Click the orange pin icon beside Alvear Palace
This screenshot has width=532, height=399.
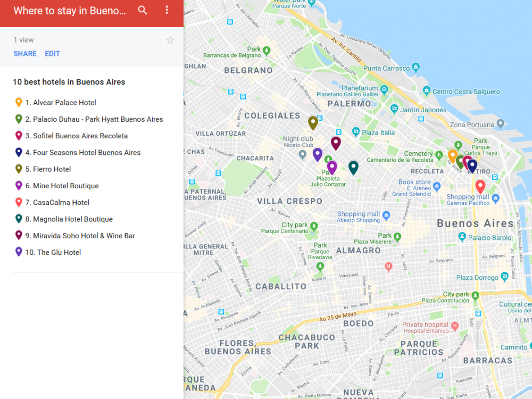click(x=19, y=103)
